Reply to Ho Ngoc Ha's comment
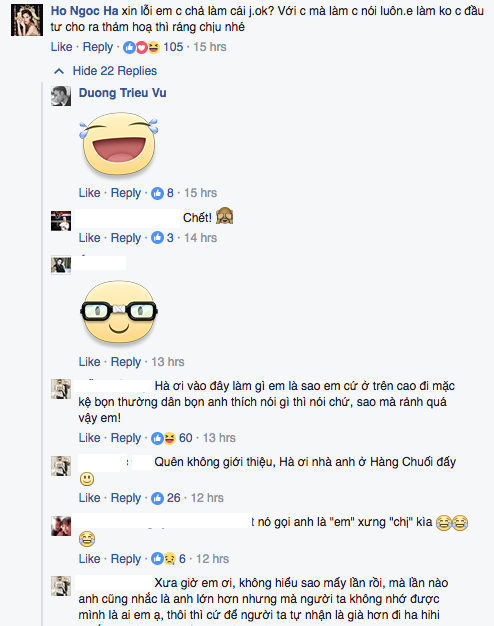This screenshot has width=494, height=626. pyautogui.click(x=98, y=47)
